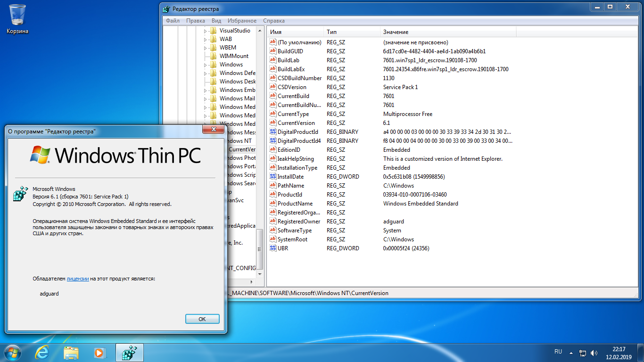
Task: Click the 'Multiprocessor Free' data value
Action: tap(407, 114)
